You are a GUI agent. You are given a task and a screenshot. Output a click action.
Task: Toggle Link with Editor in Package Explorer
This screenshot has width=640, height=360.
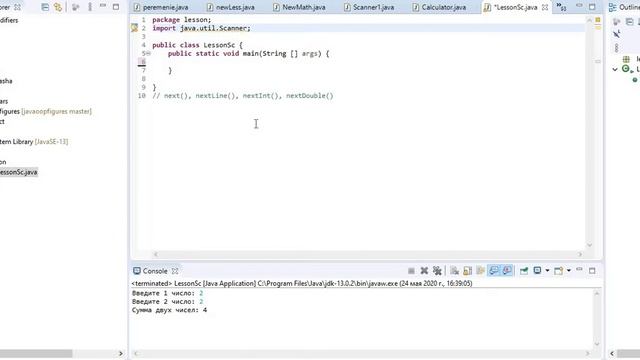coord(58,7)
